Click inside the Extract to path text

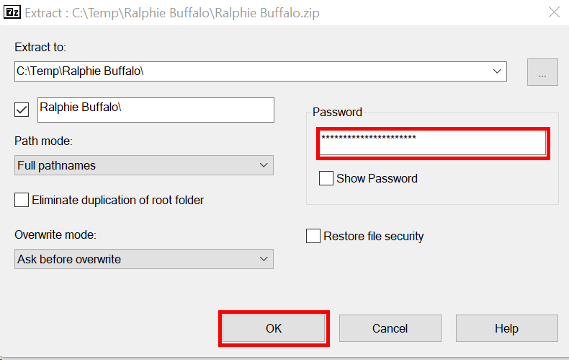pos(253,71)
